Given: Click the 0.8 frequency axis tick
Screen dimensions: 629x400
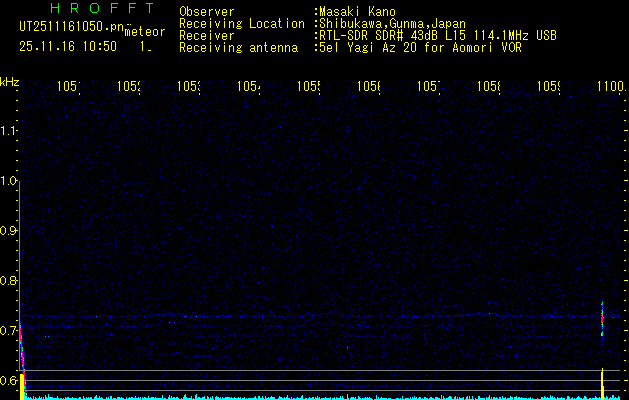Looking at the screenshot, I should 10,281.
